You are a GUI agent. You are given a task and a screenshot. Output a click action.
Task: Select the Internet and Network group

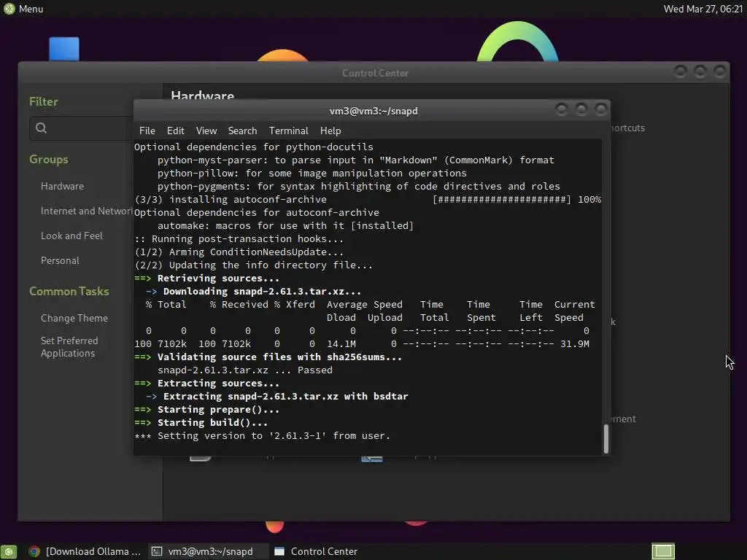87,211
